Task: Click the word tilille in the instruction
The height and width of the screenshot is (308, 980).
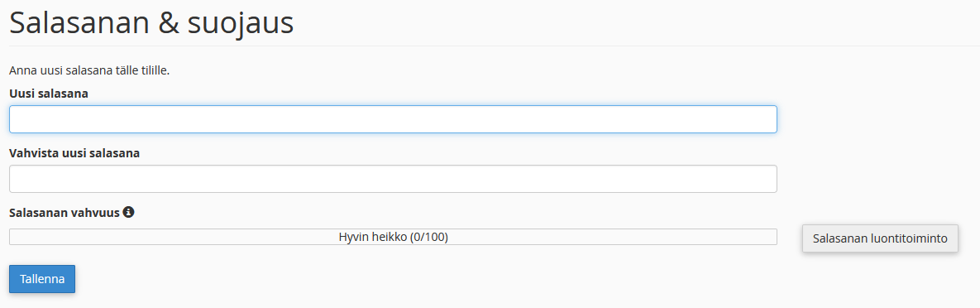Action: coord(154,70)
